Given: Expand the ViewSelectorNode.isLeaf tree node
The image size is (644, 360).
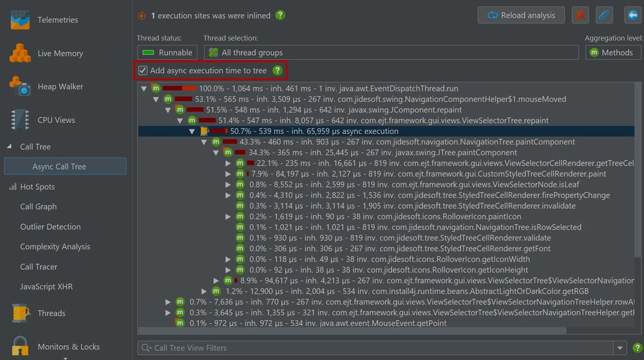Looking at the screenshot, I should 228,184.
